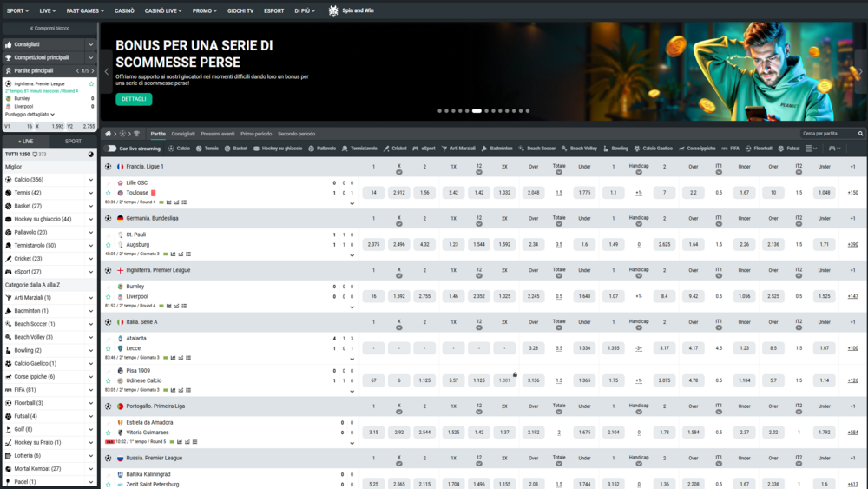Open statistics icon for Lille OSC match
This screenshot has width=868, height=489.
[169, 202]
